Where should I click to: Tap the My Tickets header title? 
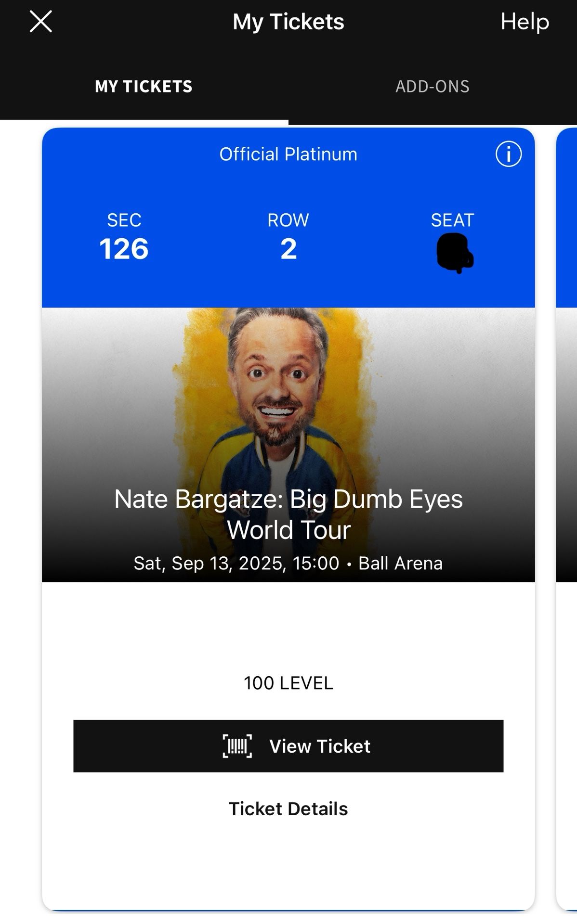288,22
